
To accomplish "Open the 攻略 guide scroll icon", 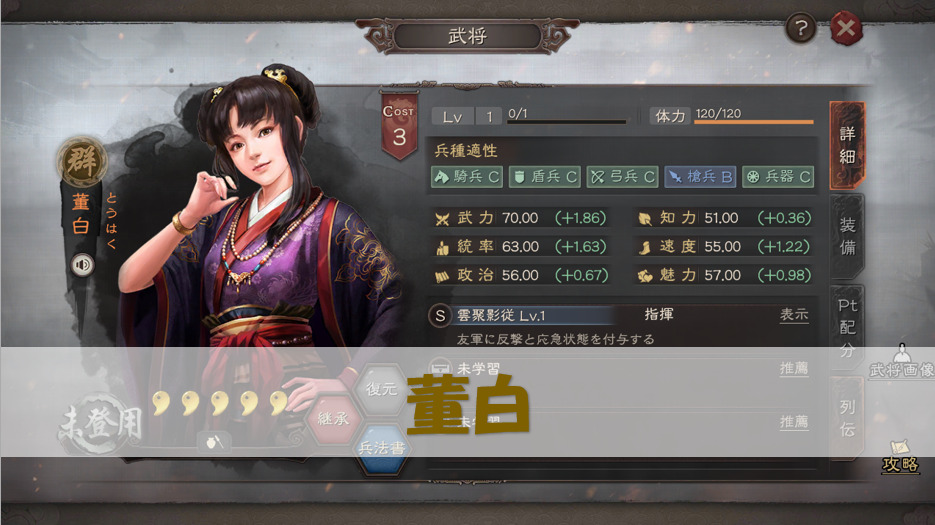I will point(900,456).
